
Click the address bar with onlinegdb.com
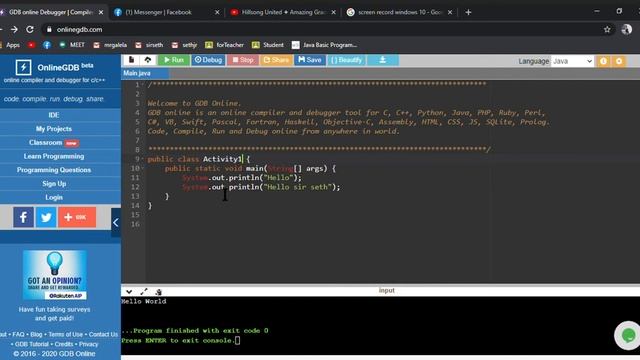click(327, 29)
